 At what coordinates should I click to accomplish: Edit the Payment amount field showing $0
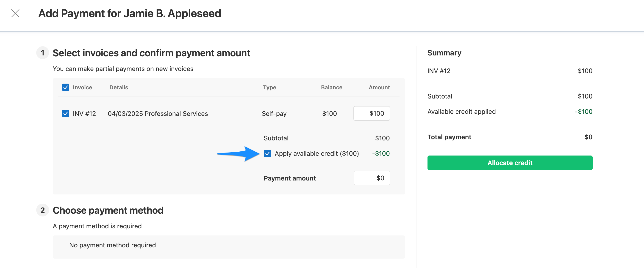[x=372, y=178]
